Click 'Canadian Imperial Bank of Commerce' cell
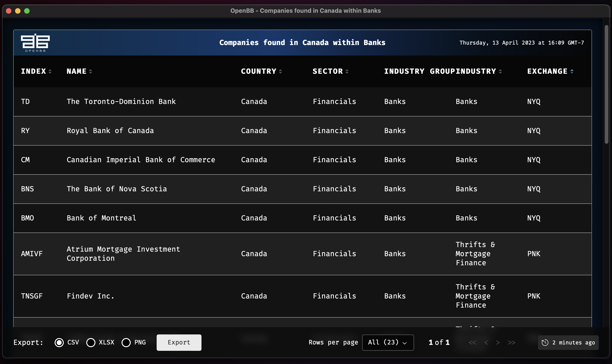This screenshot has height=364, width=612. [141, 160]
